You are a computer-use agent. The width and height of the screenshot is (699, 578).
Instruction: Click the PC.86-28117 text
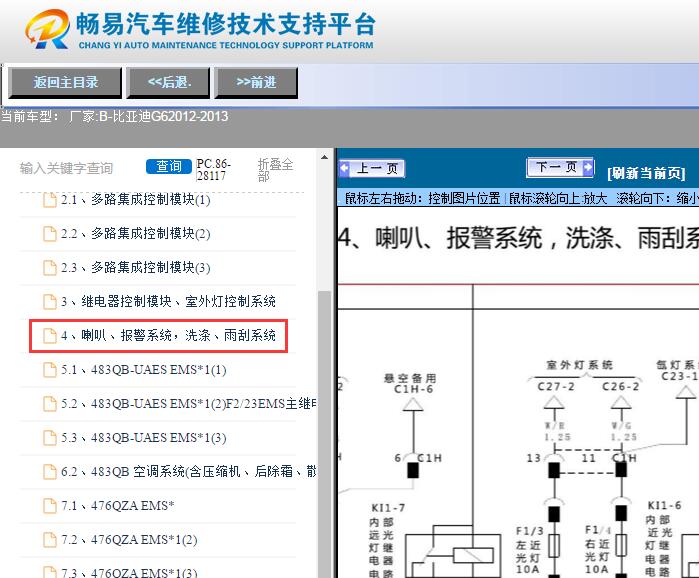pyautogui.click(x=214, y=170)
